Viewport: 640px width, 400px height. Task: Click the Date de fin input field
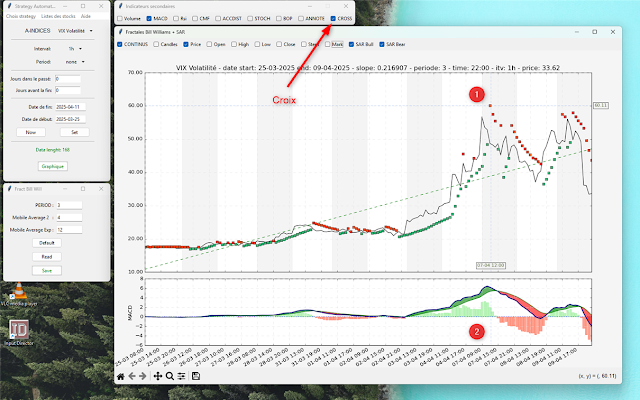(70, 107)
